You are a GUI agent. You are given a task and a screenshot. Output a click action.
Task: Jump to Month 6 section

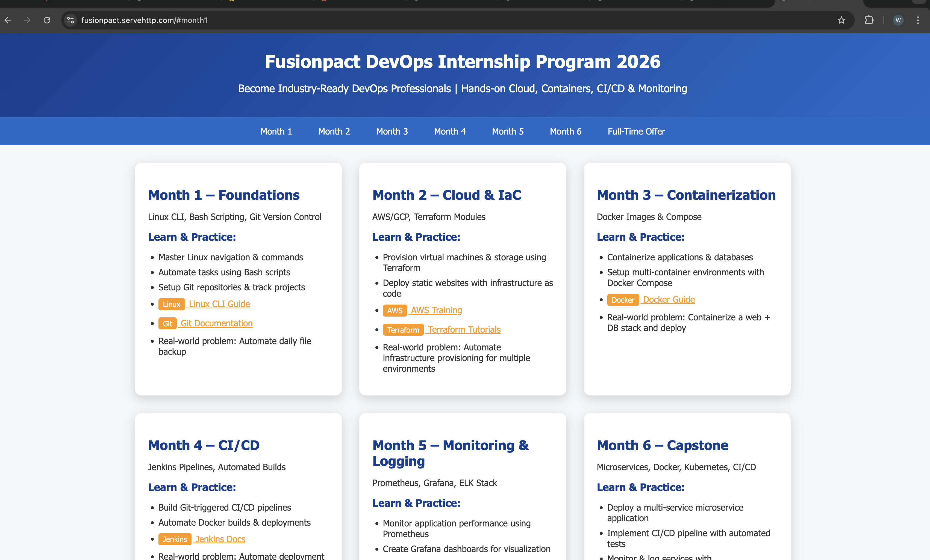click(x=565, y=131)
